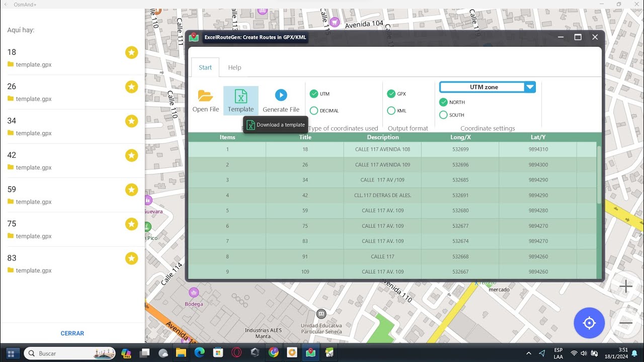Click CERRAR to close the list
The image size is (644, 362).
point(72,333)
